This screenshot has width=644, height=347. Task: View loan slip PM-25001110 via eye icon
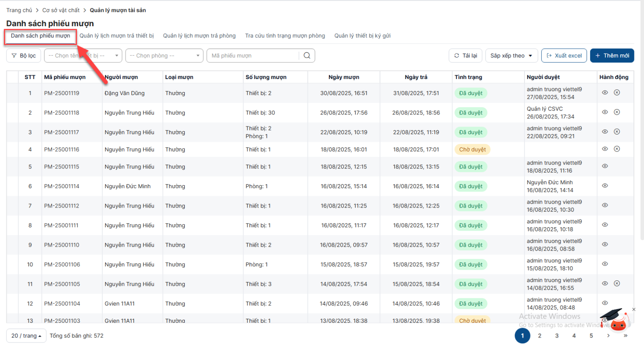tap(605, 245)
